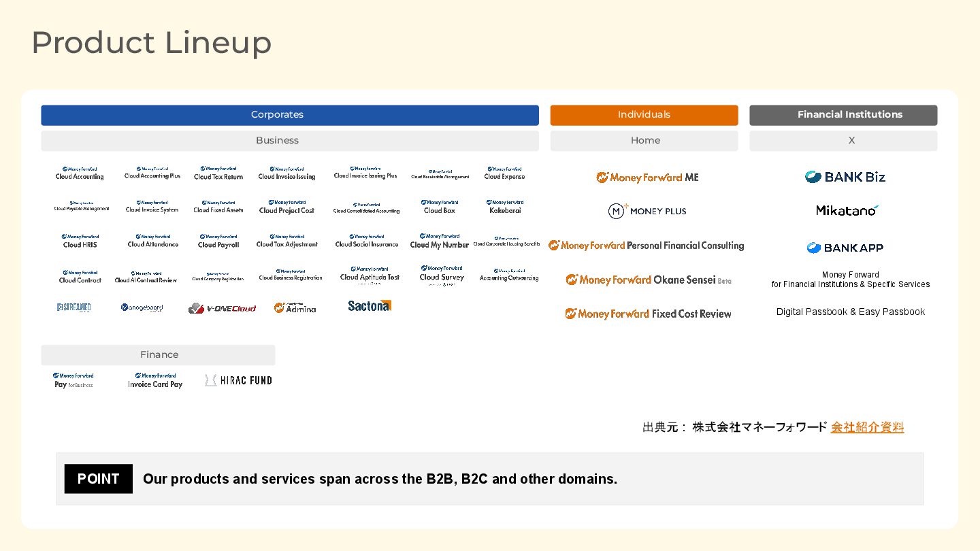Click the Cloud Attendance logo
The width and height of the screenshot is (980, 551).
[153, 241]
